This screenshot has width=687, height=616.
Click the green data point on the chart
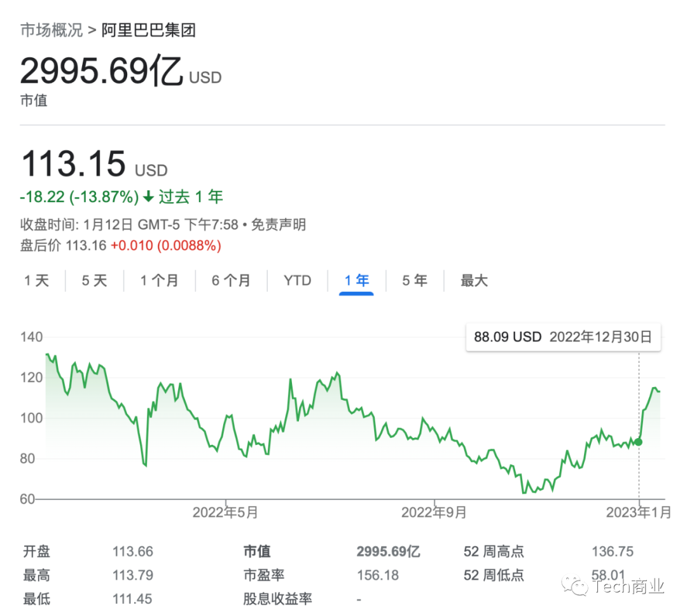click(x=638, y=442)
